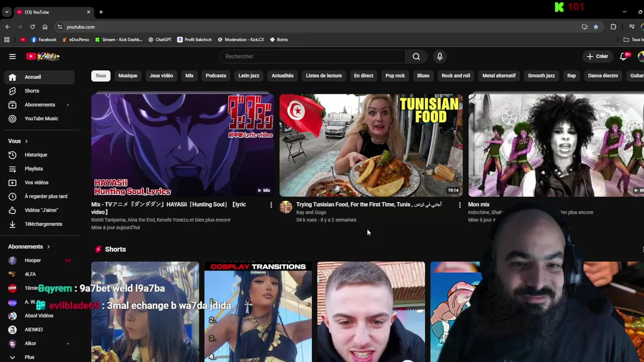Open the Hooper channel subscription
Image resolution: width=644 pixels, height=362 pixels.
[x=40, y=260]
